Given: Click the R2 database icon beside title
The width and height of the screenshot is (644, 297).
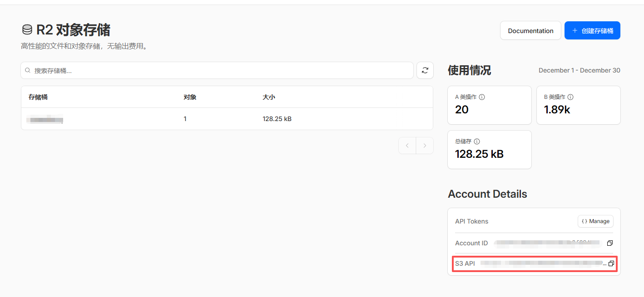Looking at the screenshot, I should [x=27, y=30].
